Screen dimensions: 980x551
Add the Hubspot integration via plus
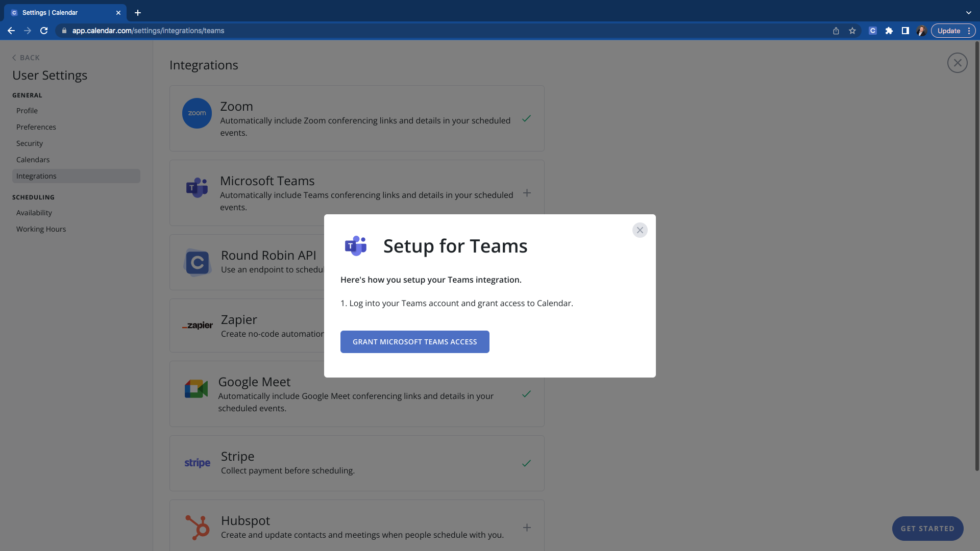pos(527,528)
